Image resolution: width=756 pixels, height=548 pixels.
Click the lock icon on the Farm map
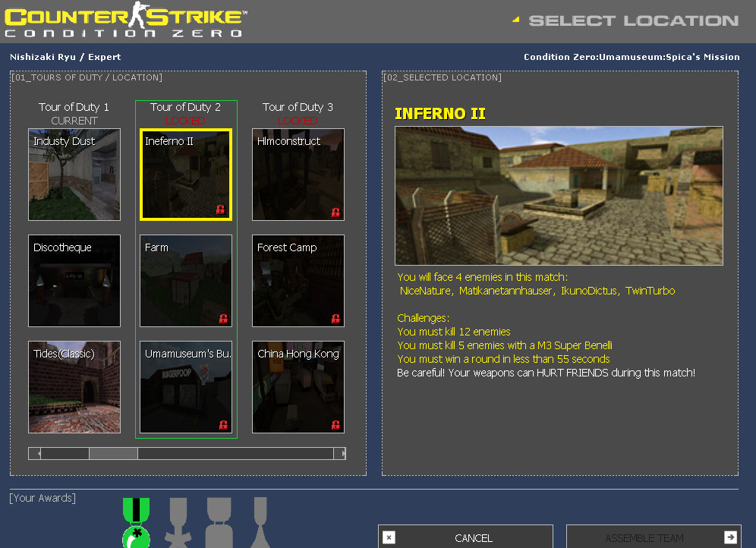224,320
